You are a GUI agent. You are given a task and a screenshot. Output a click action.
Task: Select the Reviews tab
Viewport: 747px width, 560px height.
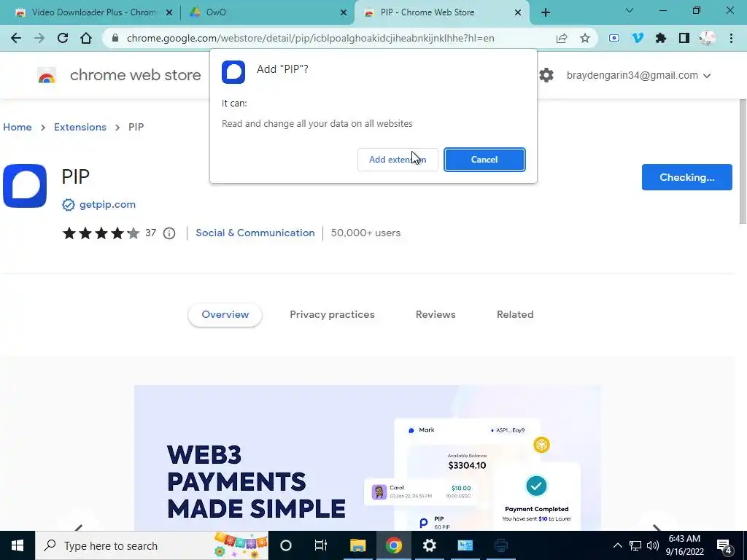(x=436, y=315)
